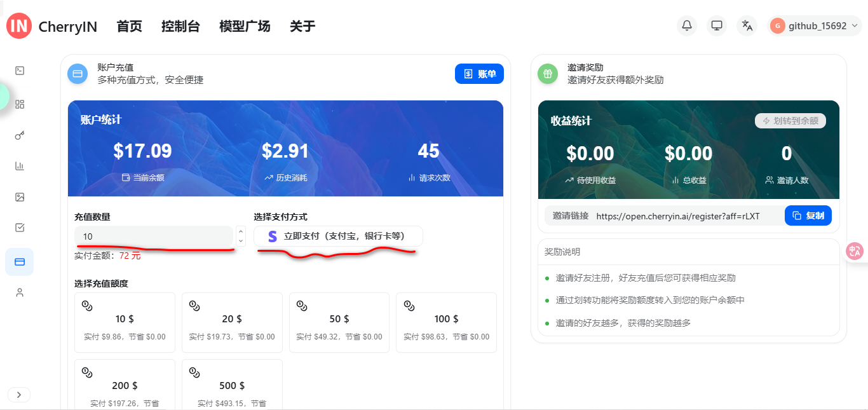Click the blue account recharge card icon
868x410 pixels.
point(78,74)
